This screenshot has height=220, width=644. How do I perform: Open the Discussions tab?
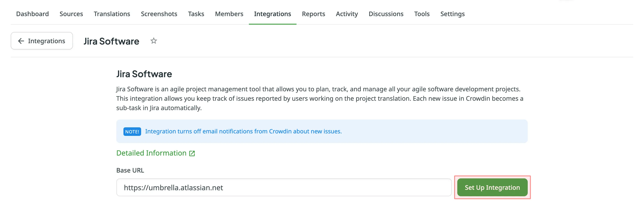[386, 14]
